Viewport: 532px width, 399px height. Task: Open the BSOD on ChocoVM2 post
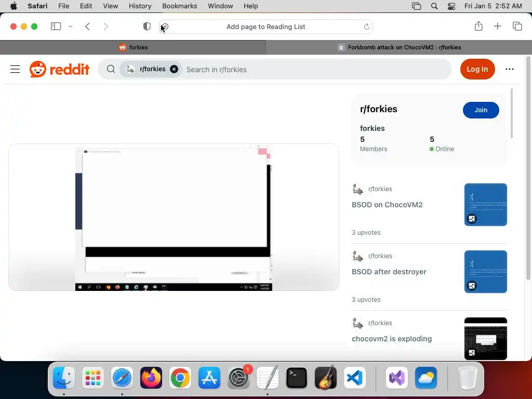point(387,205)
